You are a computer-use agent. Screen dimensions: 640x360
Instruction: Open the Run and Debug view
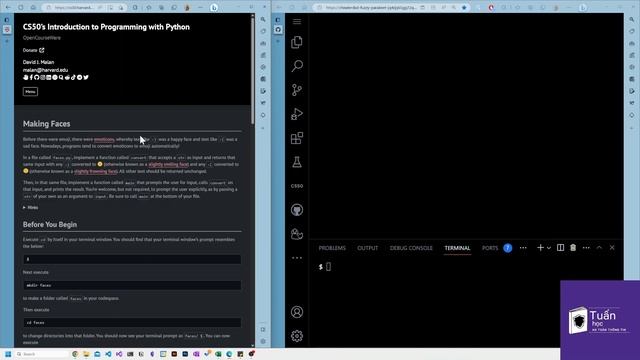click(x=297, y=114)
